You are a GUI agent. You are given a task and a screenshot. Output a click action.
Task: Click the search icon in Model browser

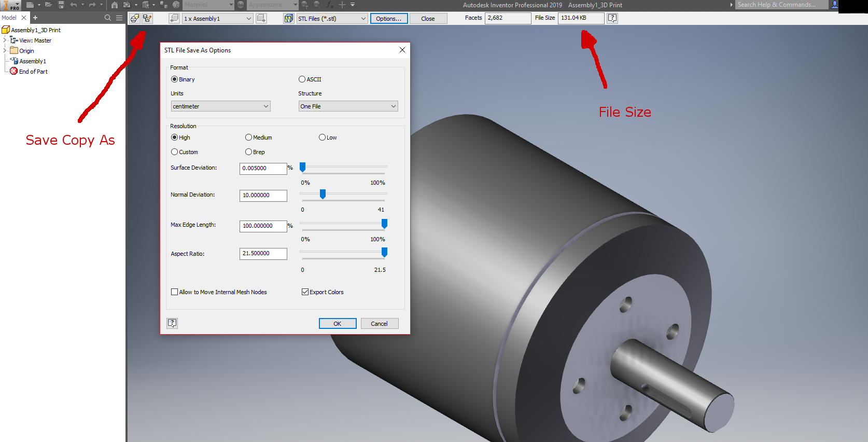(x=108, y=18)
